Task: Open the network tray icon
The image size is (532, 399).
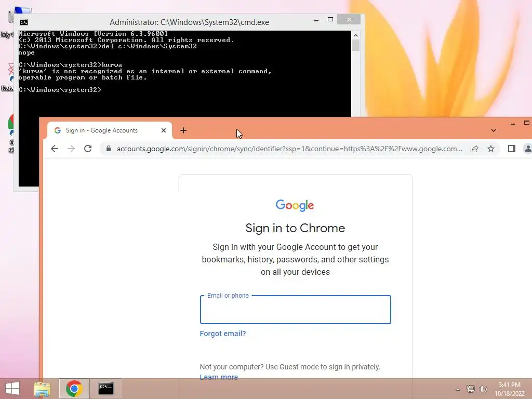Action: [471, 389]
